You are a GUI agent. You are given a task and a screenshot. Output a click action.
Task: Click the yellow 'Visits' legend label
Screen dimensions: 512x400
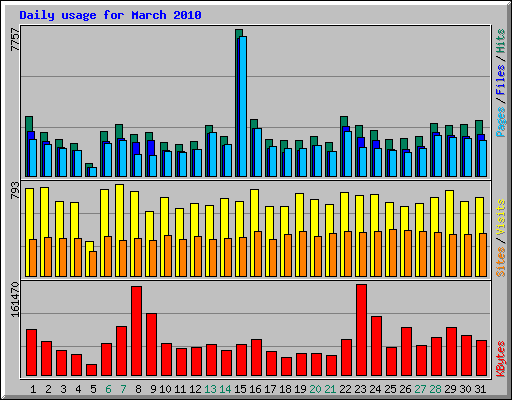501,218
